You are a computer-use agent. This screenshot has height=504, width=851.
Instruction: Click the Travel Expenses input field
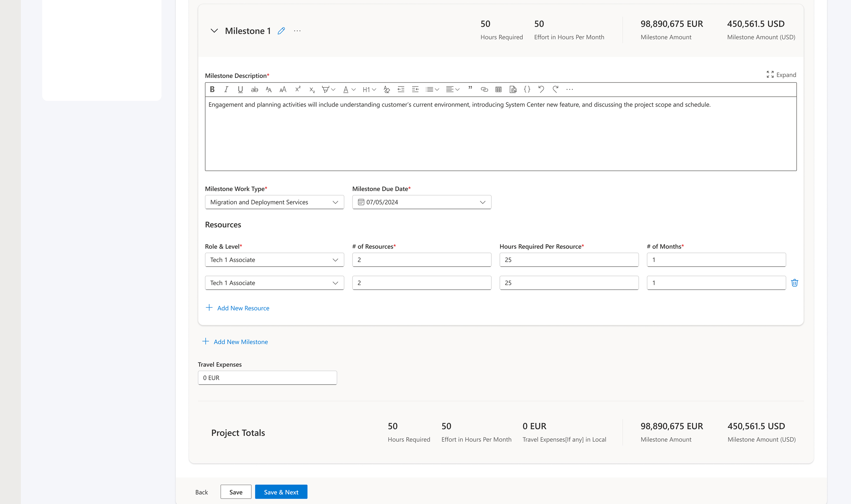267,378
